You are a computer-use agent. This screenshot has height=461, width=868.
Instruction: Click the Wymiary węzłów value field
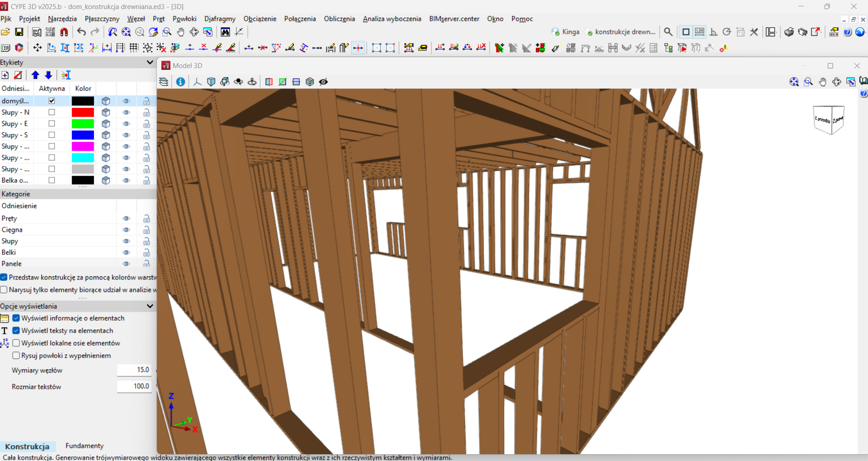tap(134, 370)
